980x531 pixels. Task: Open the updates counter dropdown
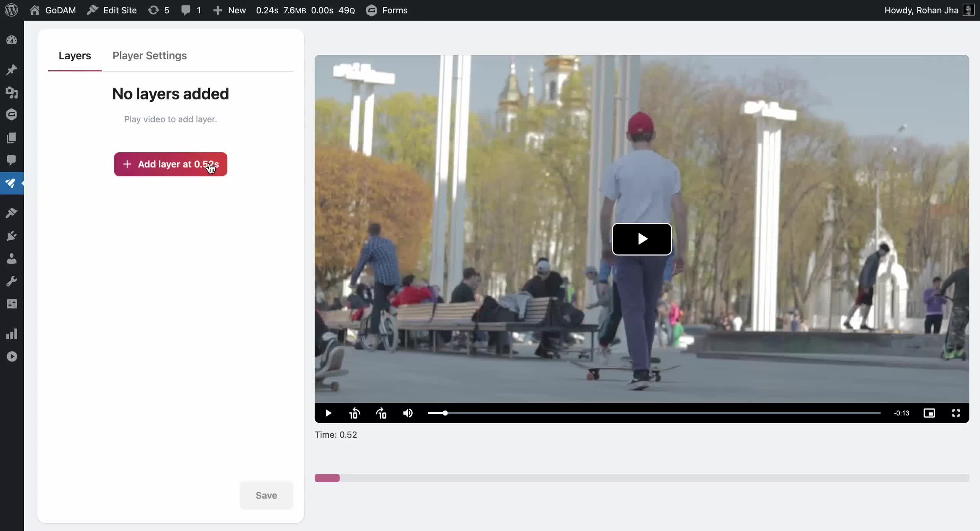point(158,10)
